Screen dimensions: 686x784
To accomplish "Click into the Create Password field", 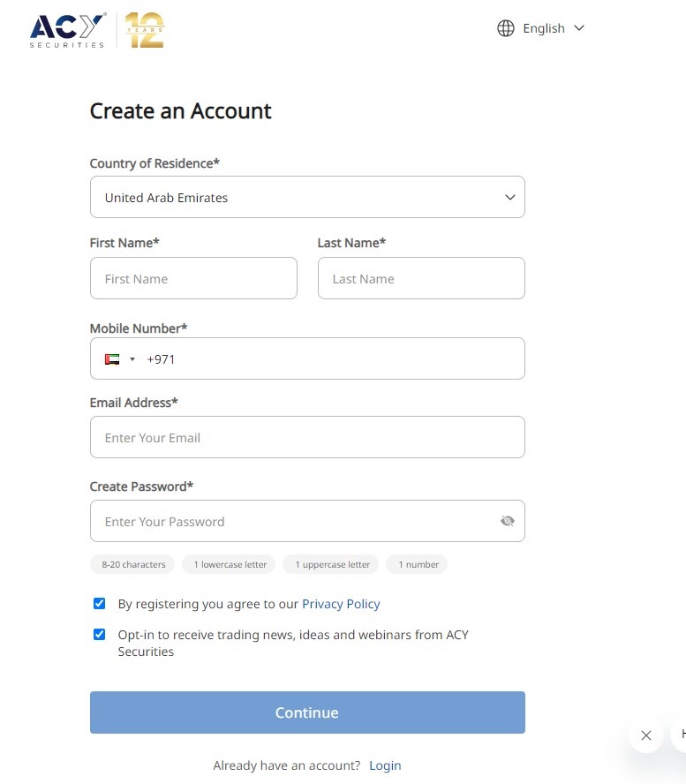I will (291, 522).
